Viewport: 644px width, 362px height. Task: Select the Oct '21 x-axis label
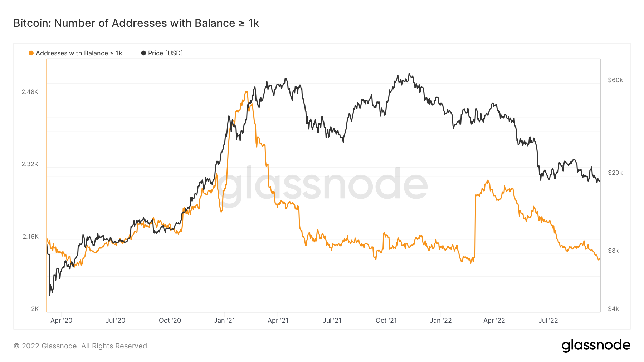pyautogui.click(x=386, y=321)
